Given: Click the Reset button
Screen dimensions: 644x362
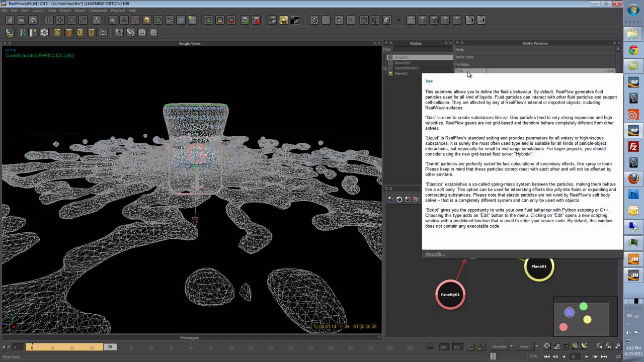Looking at the screenshot, I should [525, 346].
